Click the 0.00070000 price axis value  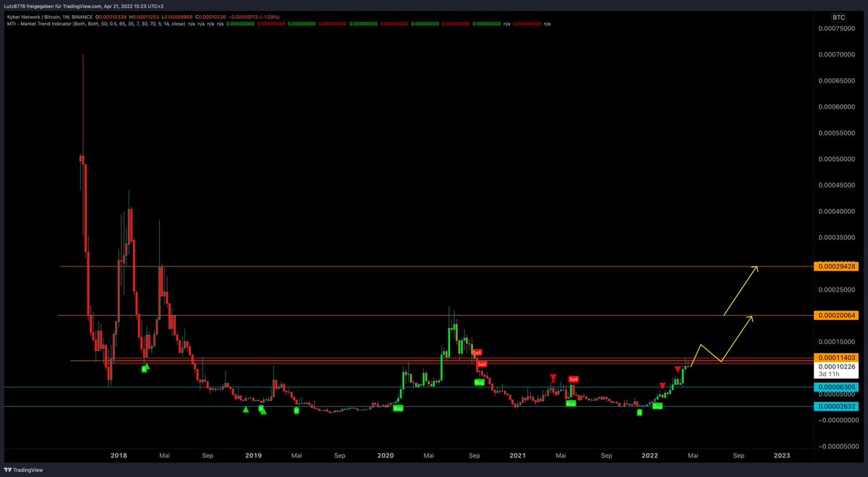[x=837, y=55]
